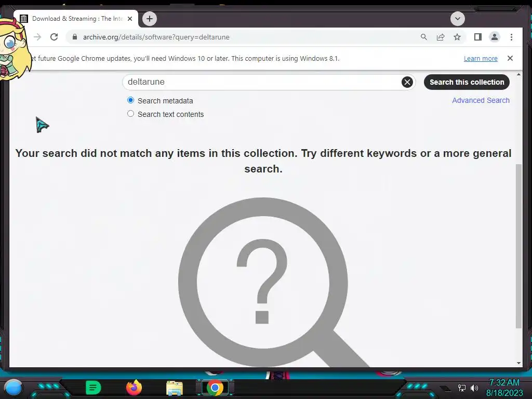Viewport: 532px width, 399px height.
Task: Click the volume speaker tray icon
Action: click(474, 388)
